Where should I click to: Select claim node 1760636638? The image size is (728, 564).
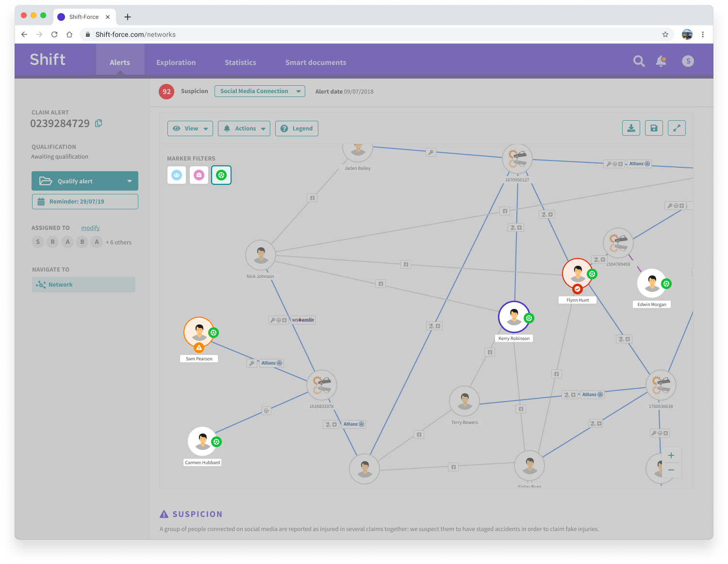661,385
